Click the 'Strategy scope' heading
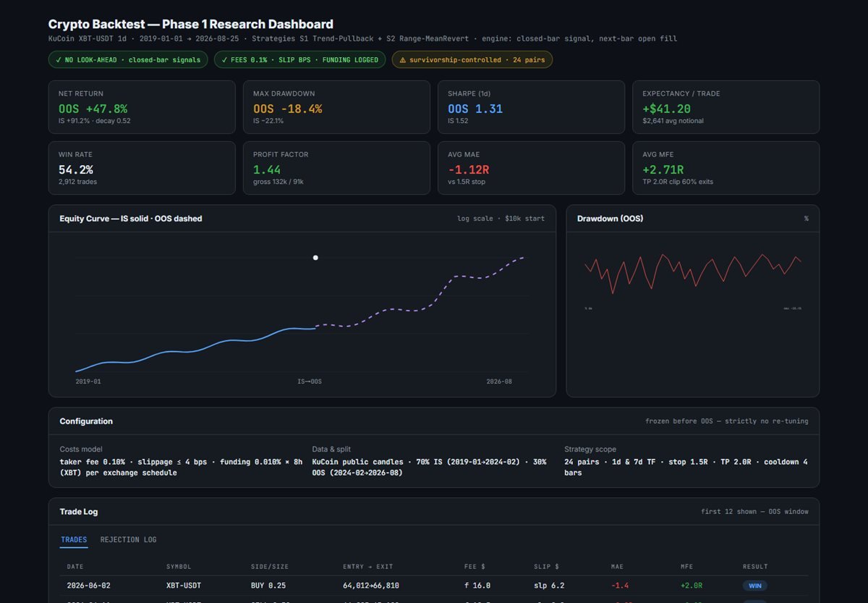The width and height of the screenshot is (868, 603). [x=590, y=450]
